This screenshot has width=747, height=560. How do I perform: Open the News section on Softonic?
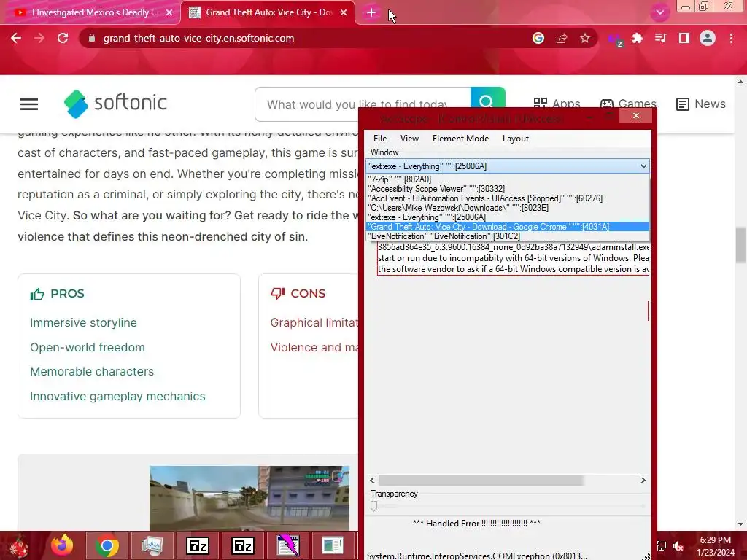(701, 104)
